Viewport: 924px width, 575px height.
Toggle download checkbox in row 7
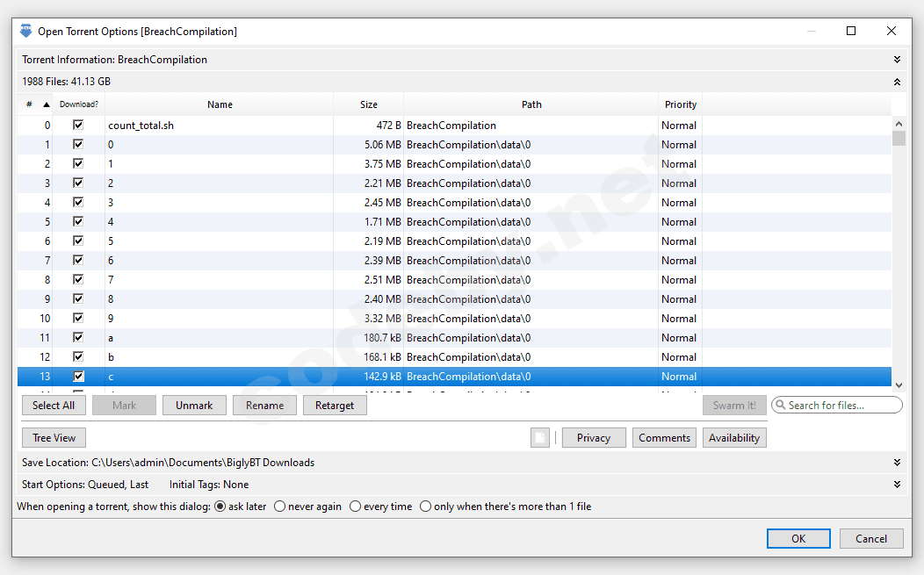78,260
